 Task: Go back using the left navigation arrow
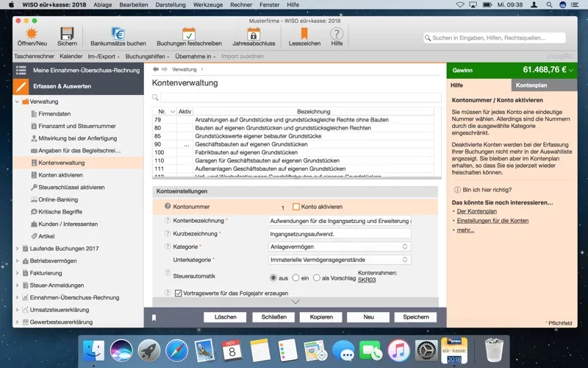pos(156,69)
